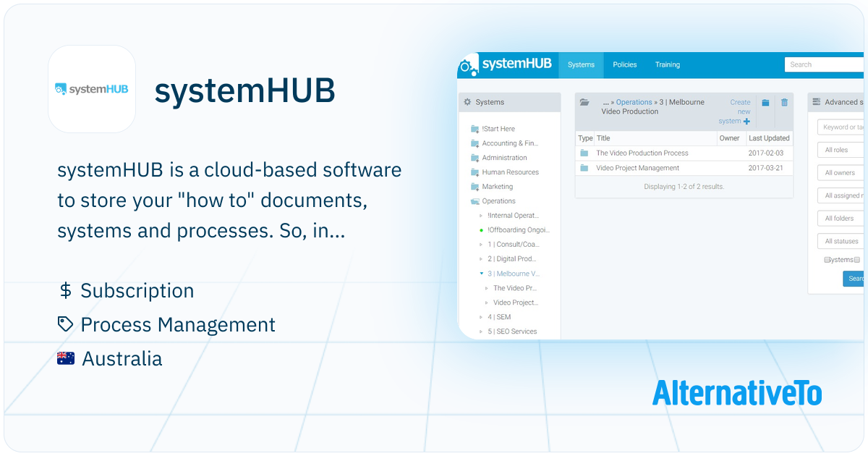Collapse the 3 | Melbourne V... node arrow

pyautogui.click(x=482, y=274)
